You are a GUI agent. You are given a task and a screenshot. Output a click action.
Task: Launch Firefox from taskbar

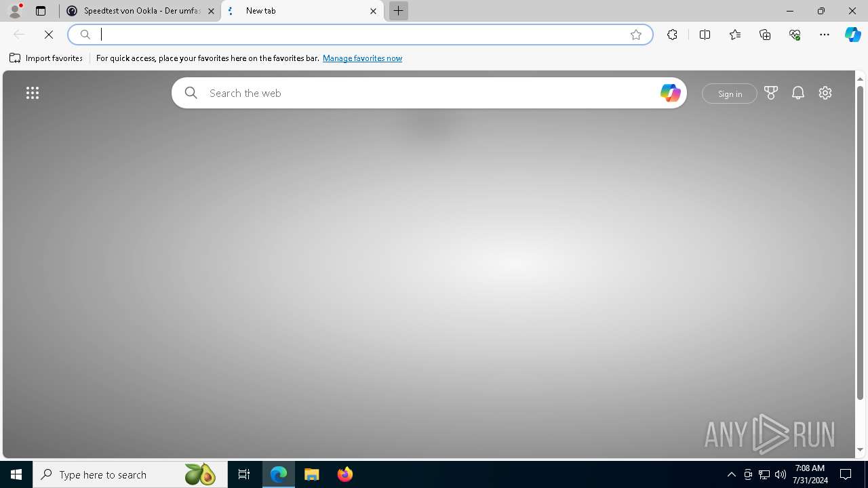(345, 474)
